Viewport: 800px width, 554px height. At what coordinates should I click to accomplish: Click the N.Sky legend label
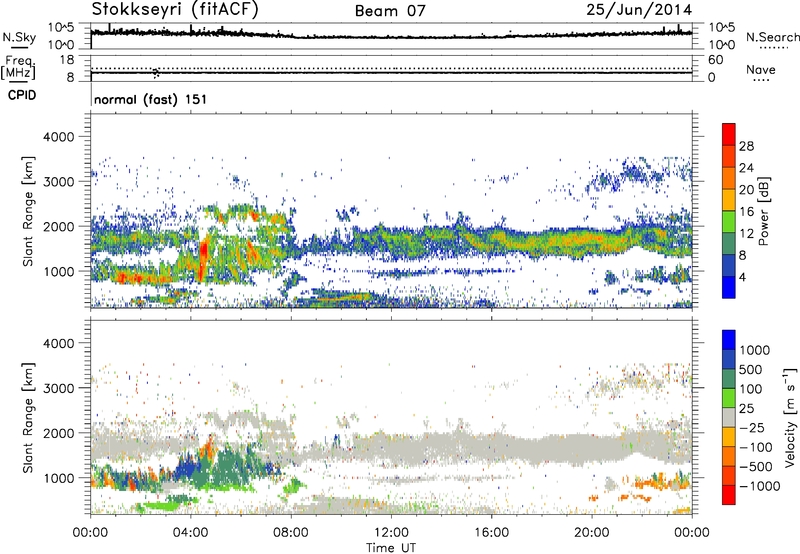tap(19, 37)
